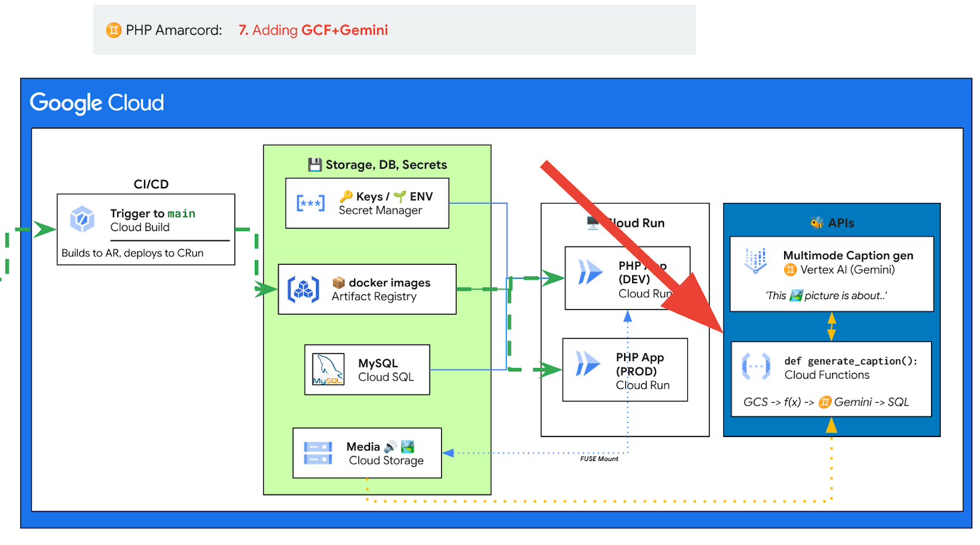The image size is (980, 545).
Task: Click the Secret Manager asterisk icon
Action: [x=311, y=203]
